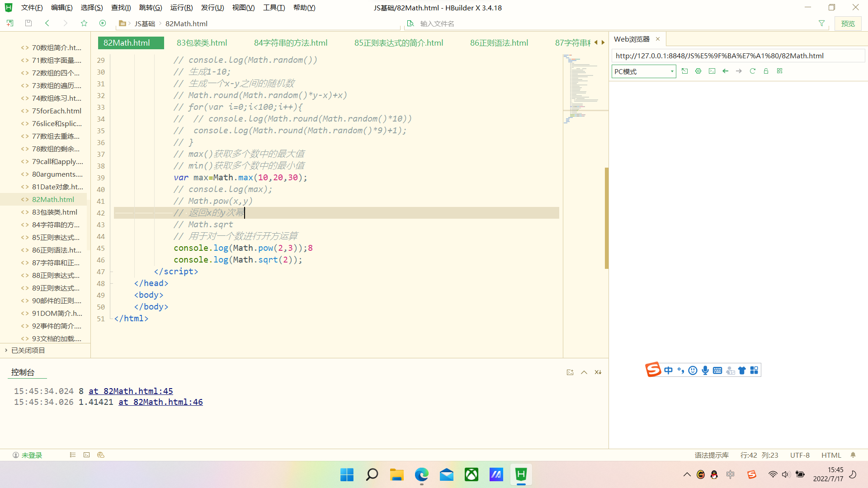Toggle Chinese/English on Sogou input bar
Viewport: 868px width, 488px height.
(x=668, y=370)
